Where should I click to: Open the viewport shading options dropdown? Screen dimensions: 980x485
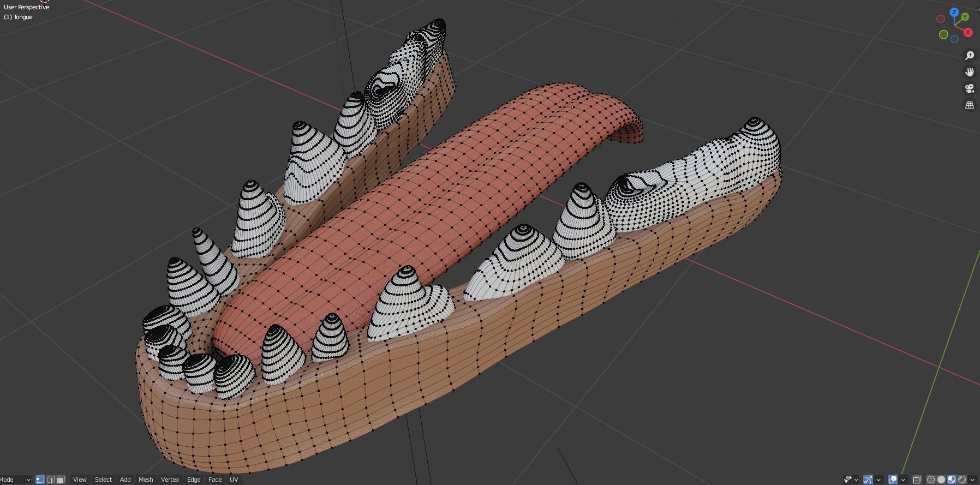click(972, 480)
